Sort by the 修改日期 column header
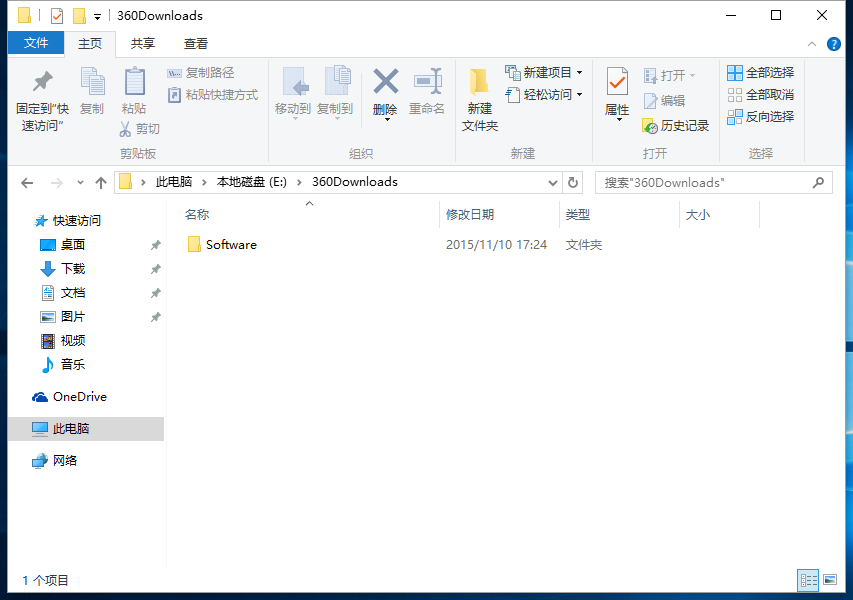The image size is (853, 600). click(x=470, y=215)
